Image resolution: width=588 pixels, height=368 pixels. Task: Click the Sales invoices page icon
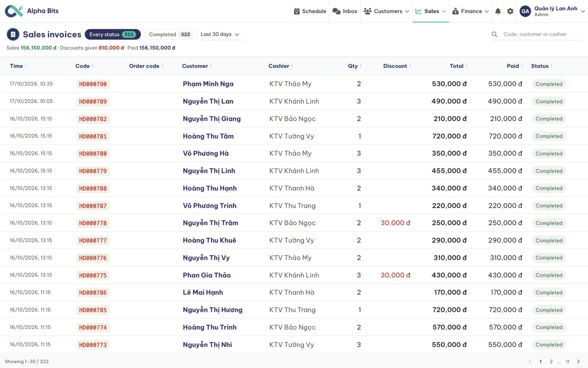(x=13, y=34)
